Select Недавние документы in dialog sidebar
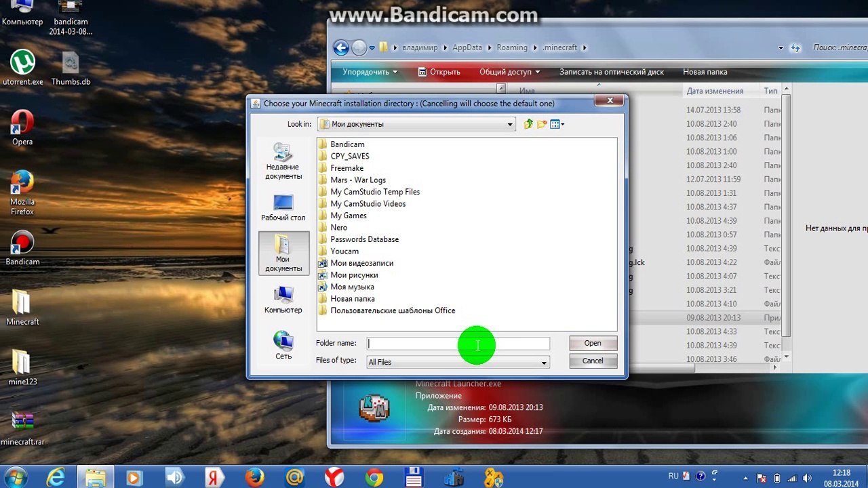This screenshot has width=868, height=488. (x=283, y=162)
